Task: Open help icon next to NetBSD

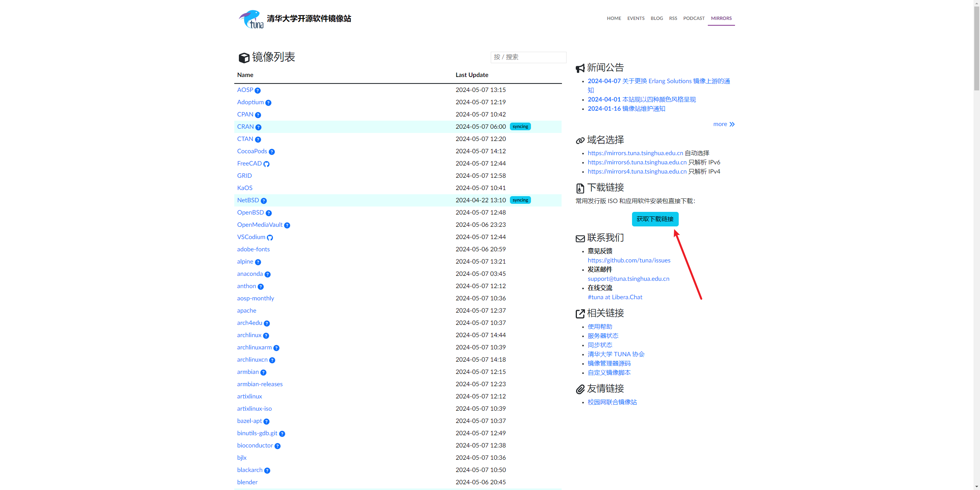Action: [264, 201]
